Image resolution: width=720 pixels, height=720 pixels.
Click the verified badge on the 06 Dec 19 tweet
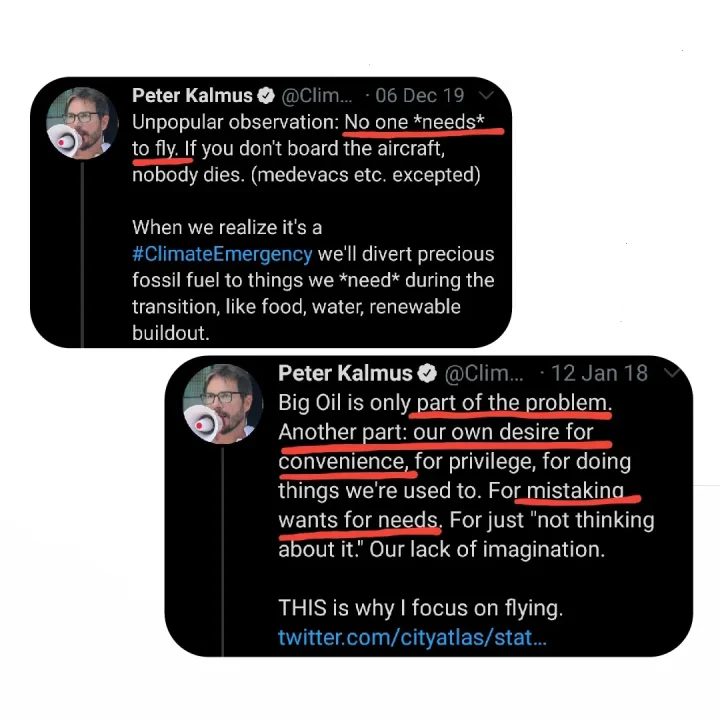pos(267,96)
